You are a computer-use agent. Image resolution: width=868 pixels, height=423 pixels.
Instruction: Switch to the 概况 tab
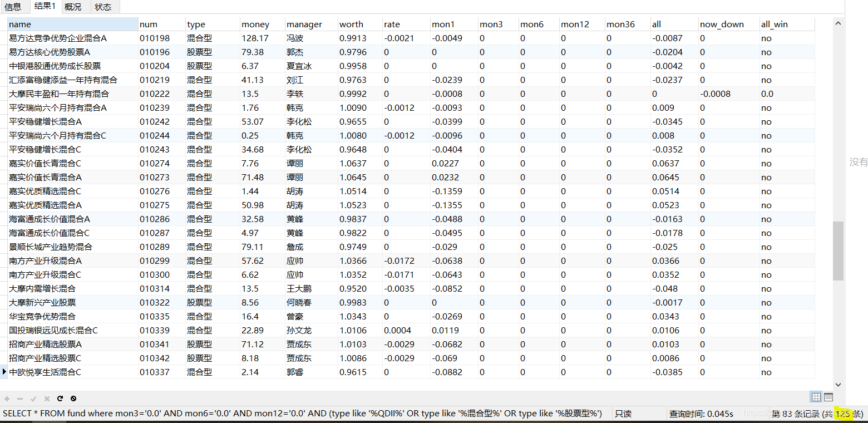73,7
